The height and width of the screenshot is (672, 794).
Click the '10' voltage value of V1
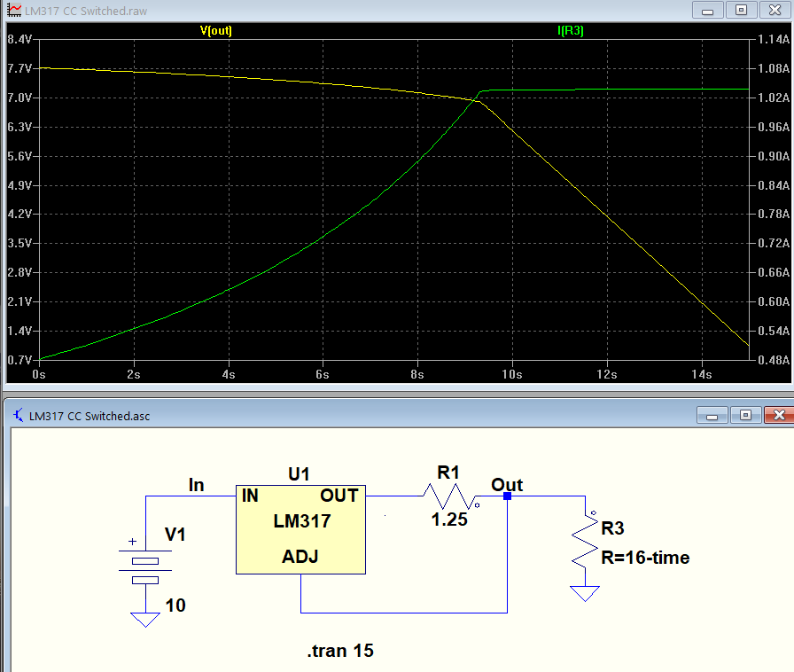(x=175, y=606)
